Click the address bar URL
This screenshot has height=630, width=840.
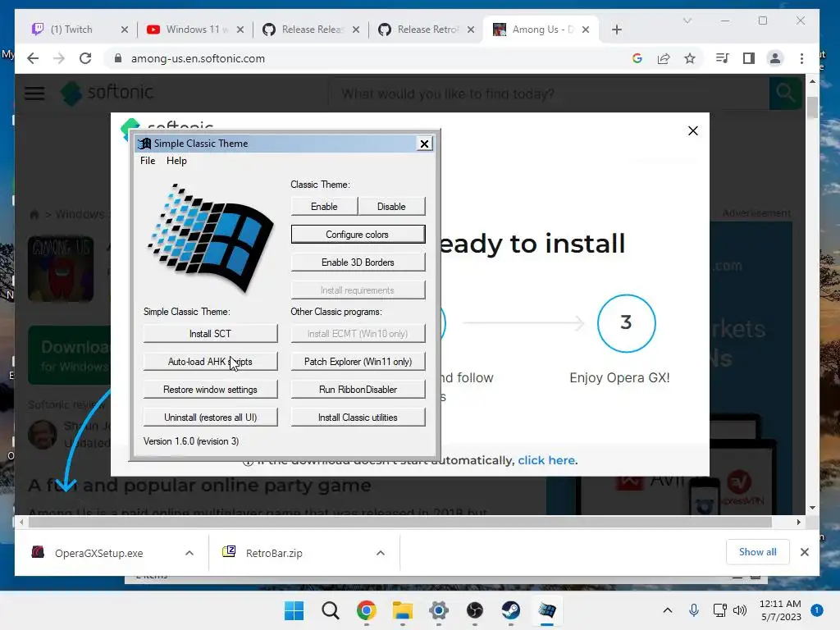[x=198, y=58]
